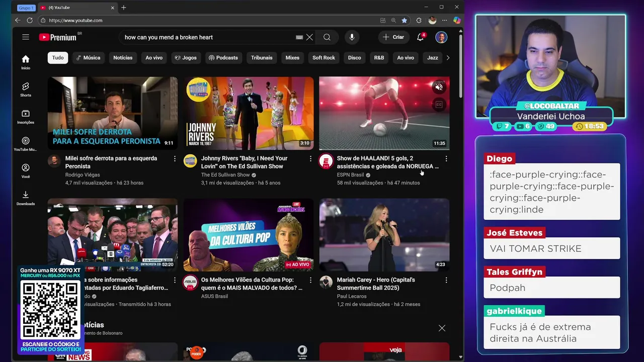The image size is (644, 362).
Task: Select the Mixes filter chip
Action: [292, 58]
